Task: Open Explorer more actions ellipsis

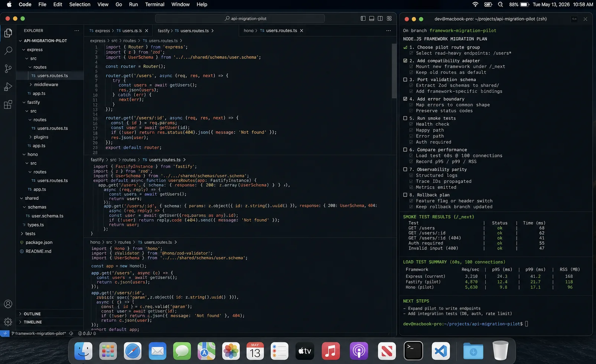Action: pyautogui.click(x=76, y=30)
